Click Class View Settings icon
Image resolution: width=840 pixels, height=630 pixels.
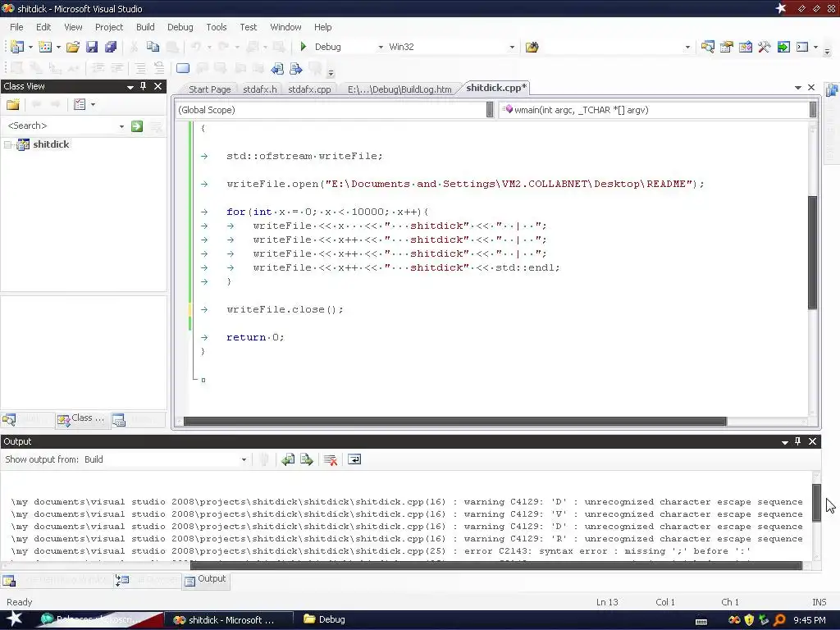[80, 104]
